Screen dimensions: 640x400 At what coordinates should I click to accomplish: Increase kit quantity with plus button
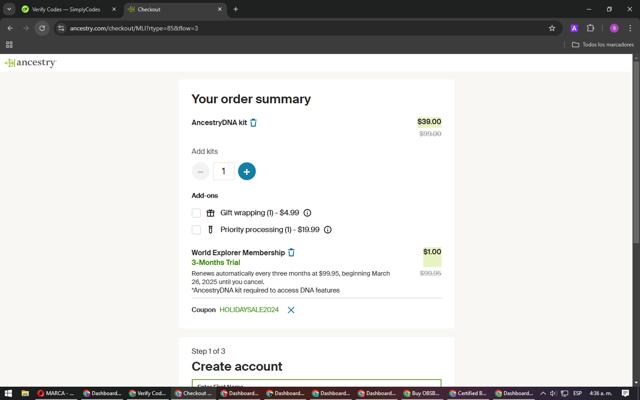(x=247, y=171)
